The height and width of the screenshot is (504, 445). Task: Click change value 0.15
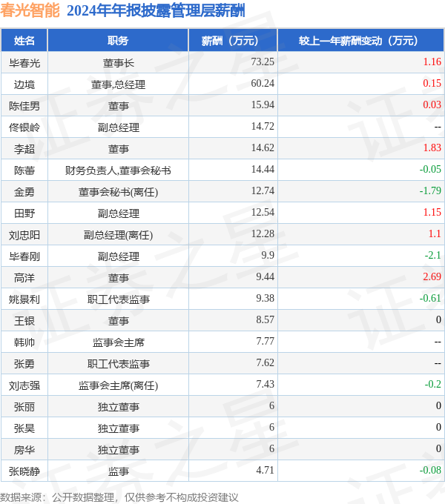pos(432,83)
